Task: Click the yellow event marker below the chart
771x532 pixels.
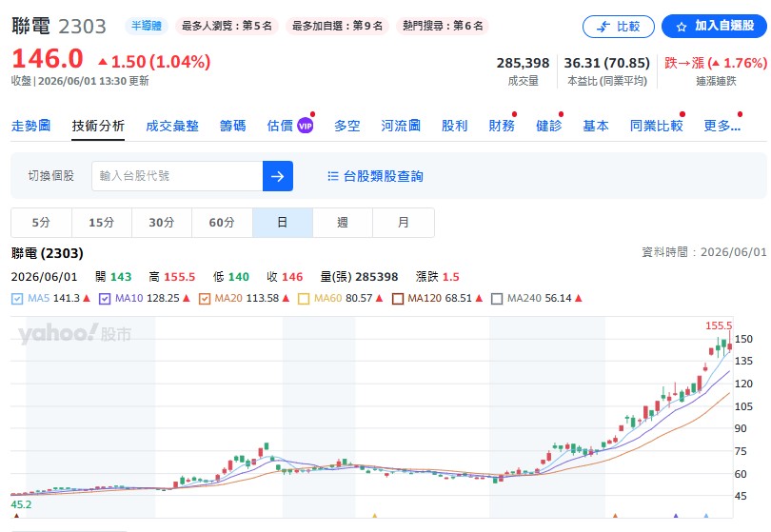Action: point(375,516)
